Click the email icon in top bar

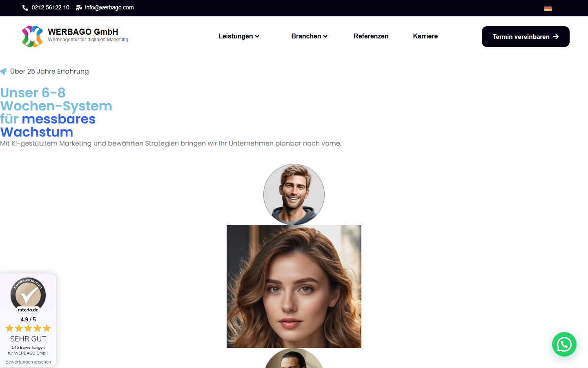pos(79,8)
